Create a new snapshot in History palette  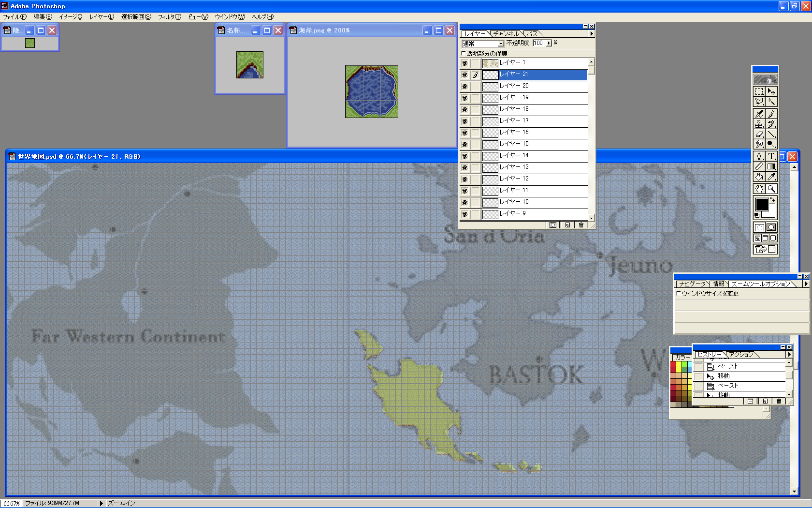pos(765,401)
